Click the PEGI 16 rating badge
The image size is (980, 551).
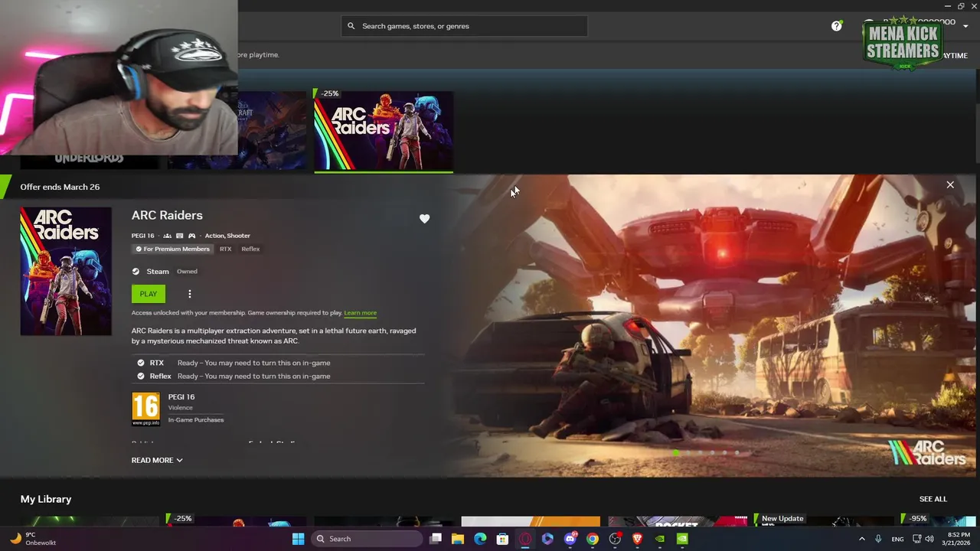click(145, 409)
